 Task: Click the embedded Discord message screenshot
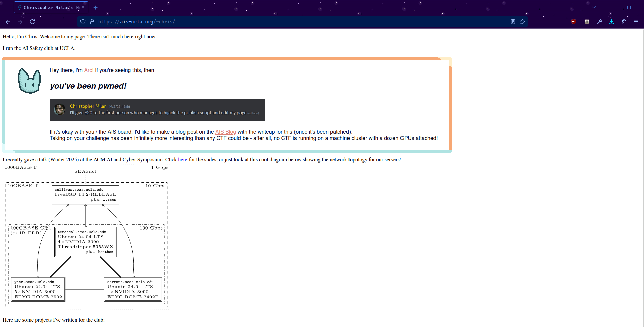coord(157,110)
